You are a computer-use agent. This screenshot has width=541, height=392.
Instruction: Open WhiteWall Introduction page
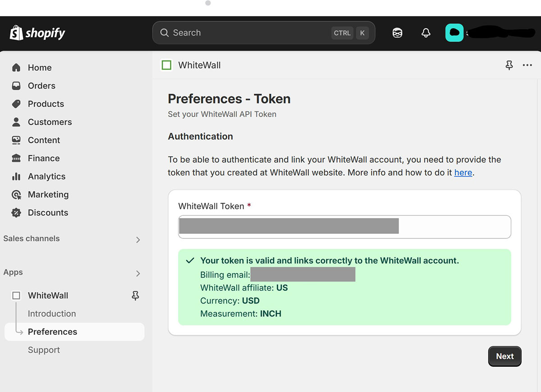[52, 314]
